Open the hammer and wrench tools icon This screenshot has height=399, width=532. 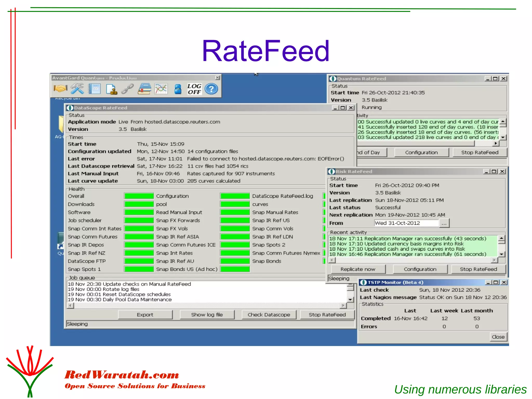click(x=77, y=89)
